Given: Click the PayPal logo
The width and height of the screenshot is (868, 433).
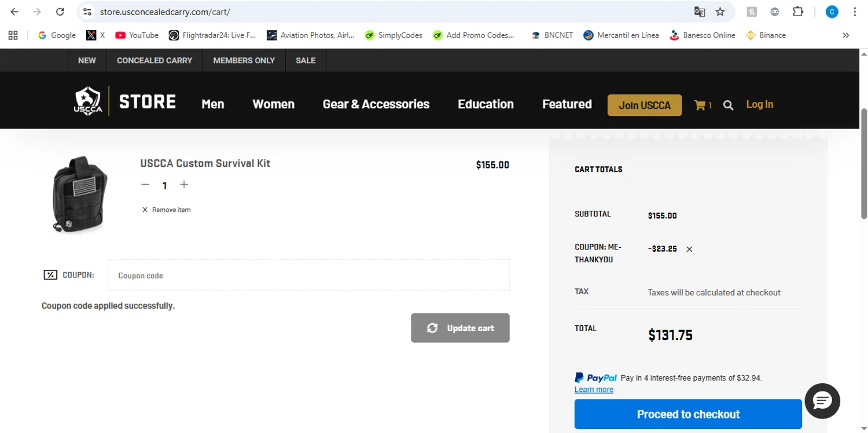Looking at the screenshot, I should pyautogui.click(x=595, y=377).
